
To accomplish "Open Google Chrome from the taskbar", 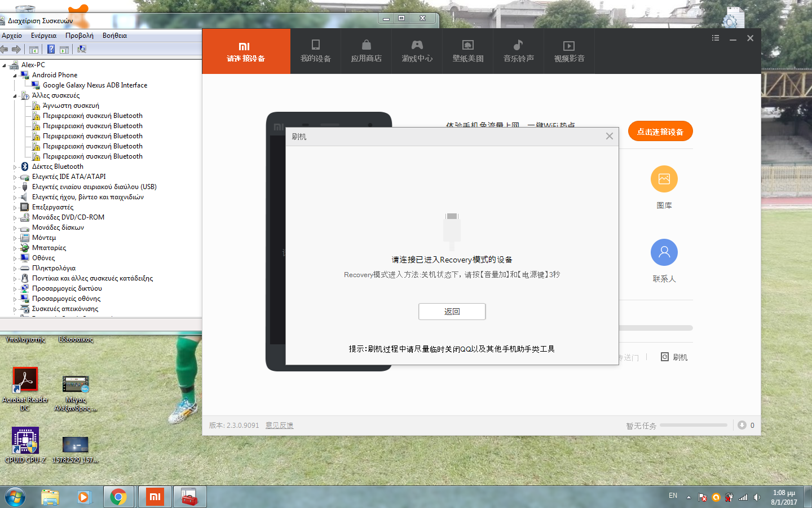I will [118, 497].
